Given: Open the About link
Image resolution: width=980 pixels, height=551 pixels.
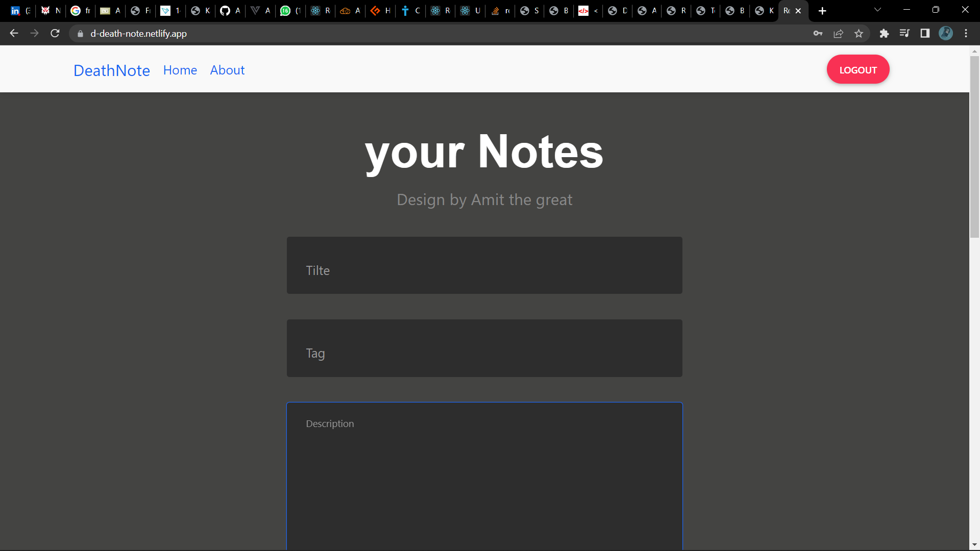Looking at the screenshot, I should point(227,70).
